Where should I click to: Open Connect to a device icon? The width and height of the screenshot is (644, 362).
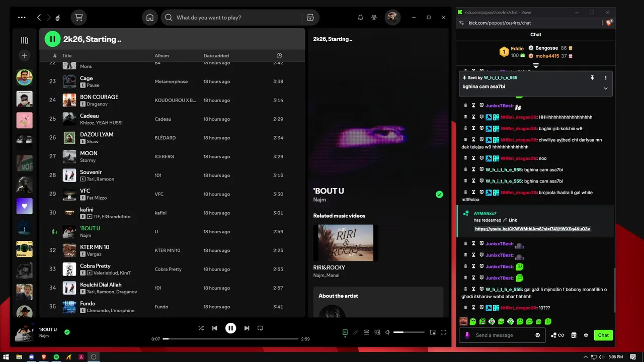pos(377,332)
